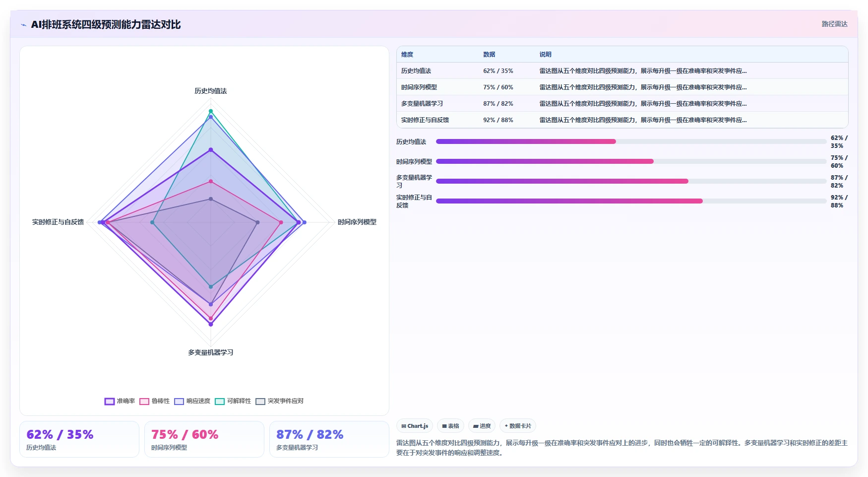This screenshot has height=477, width=868.
Task: Click the Chart.js tag
Action: (415, 426)
